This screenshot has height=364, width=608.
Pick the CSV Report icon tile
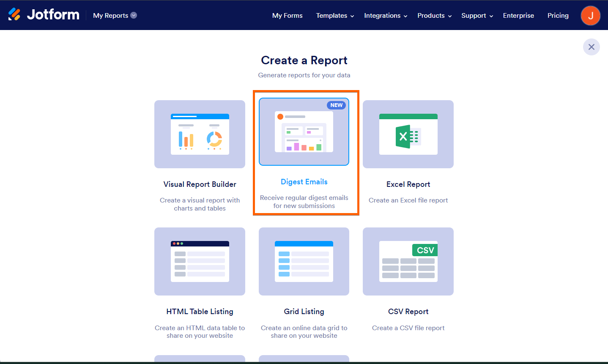[x=408, y=261]
